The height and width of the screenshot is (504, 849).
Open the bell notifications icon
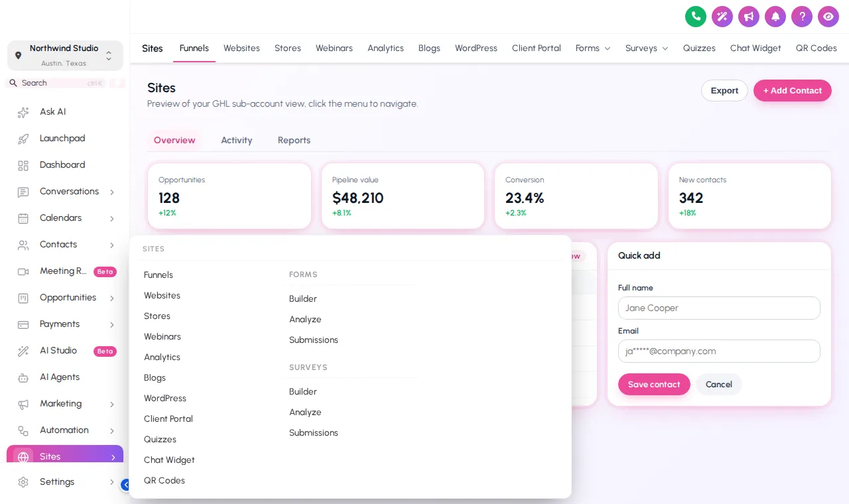[x=775, y=17]
